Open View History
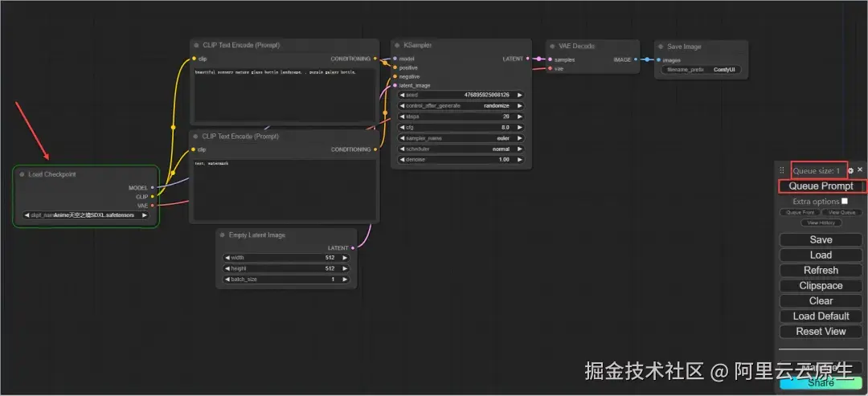 pos(821,222)
